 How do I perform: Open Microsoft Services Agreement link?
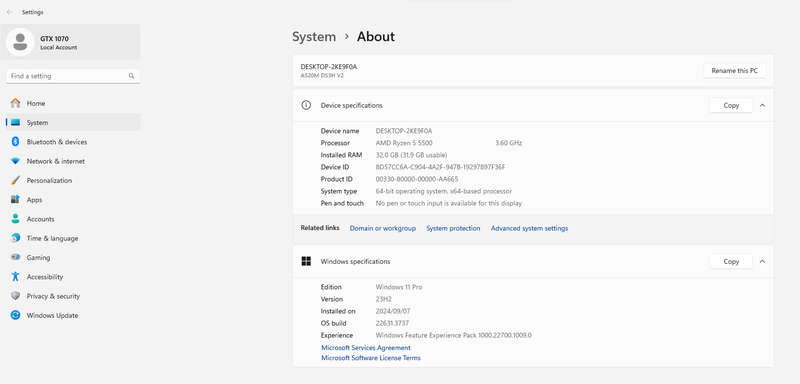tap(366, 348)
